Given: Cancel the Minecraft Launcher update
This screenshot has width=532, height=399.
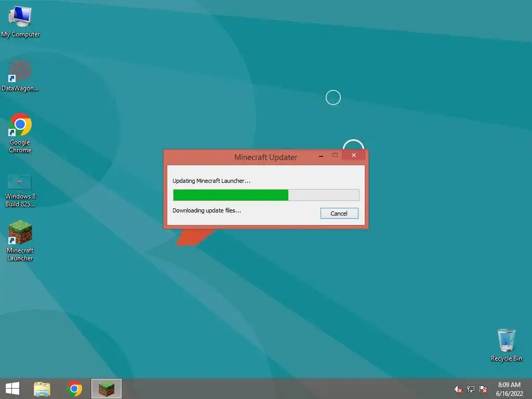Looking at the screenshot, I should pyautogui.click(x=339, y=214).
